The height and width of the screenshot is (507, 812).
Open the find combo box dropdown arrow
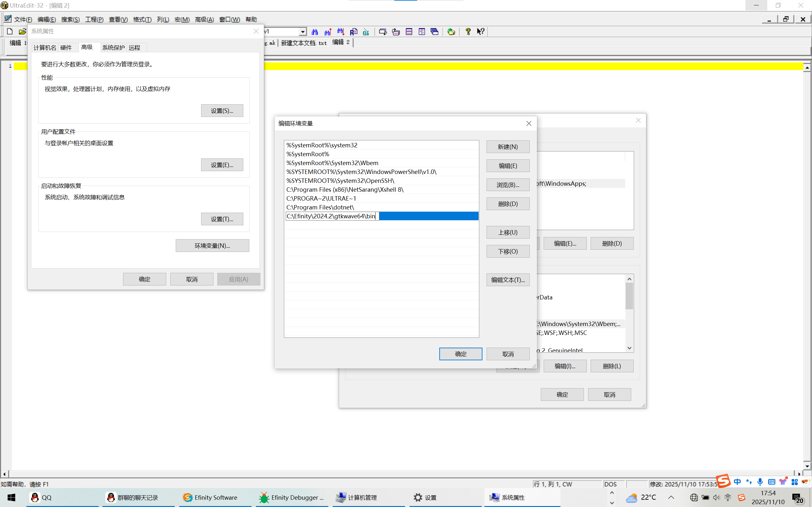pos(303,31)
